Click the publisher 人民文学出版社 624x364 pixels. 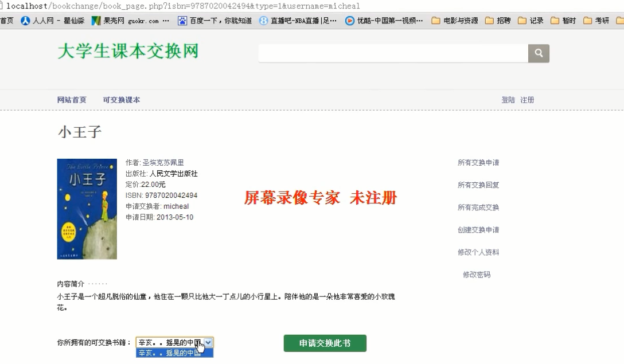pyautogui.click(x=174, y=174)
